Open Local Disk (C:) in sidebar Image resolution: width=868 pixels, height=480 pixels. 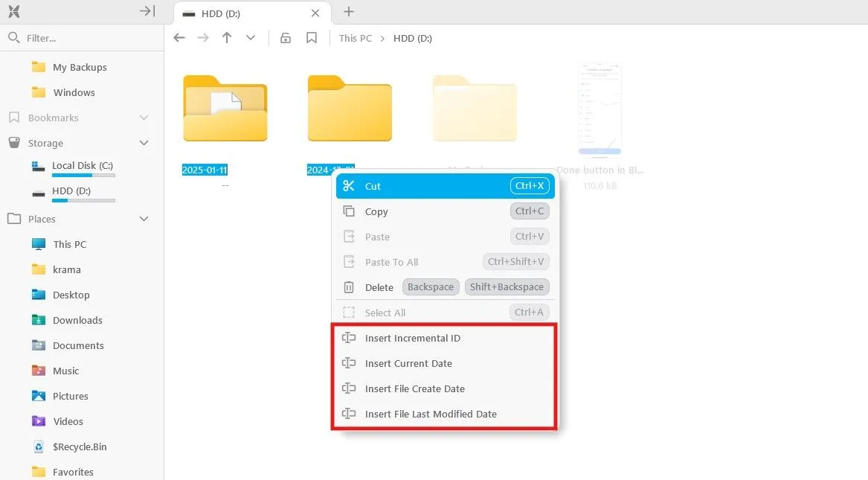coord(82,166)
